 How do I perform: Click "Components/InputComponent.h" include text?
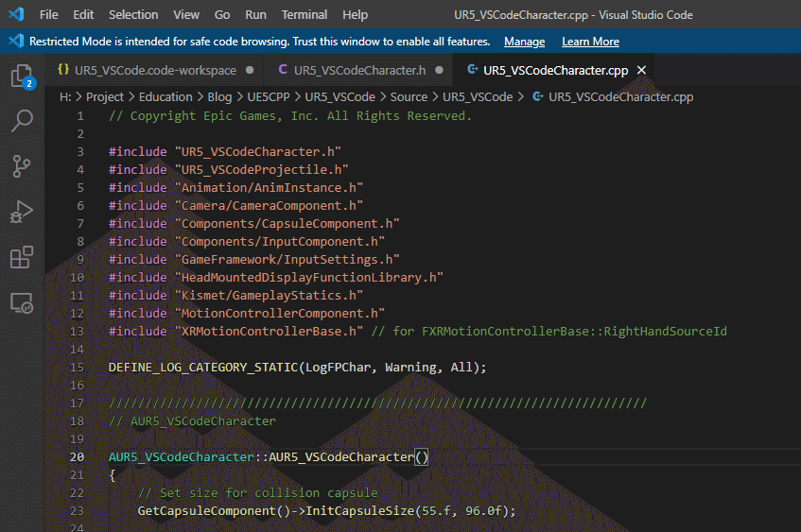point(280,242)
